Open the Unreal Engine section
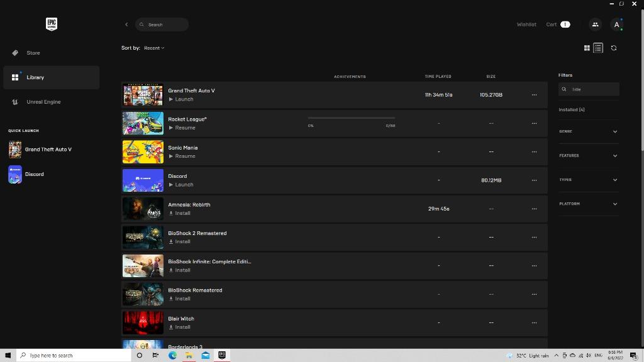The image size is (644, 362). coord(52,102)
